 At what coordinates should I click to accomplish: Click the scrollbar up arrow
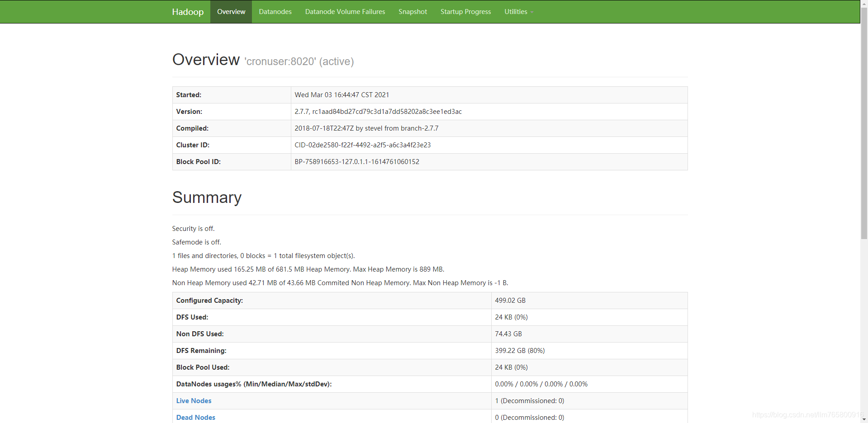pyautogui.click(x=864, y=3)
